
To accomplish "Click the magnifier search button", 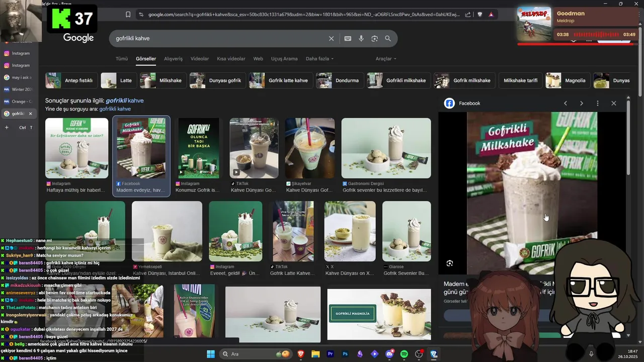I will coord(388,38).
